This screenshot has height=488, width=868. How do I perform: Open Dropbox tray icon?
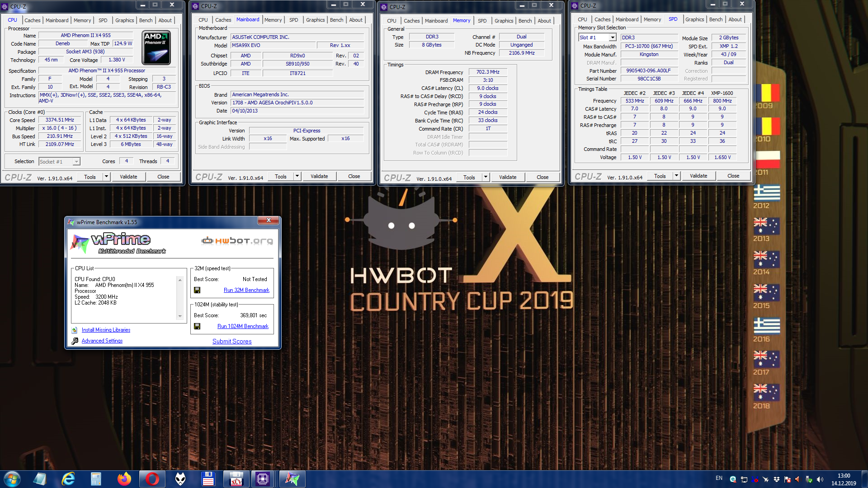777,479
